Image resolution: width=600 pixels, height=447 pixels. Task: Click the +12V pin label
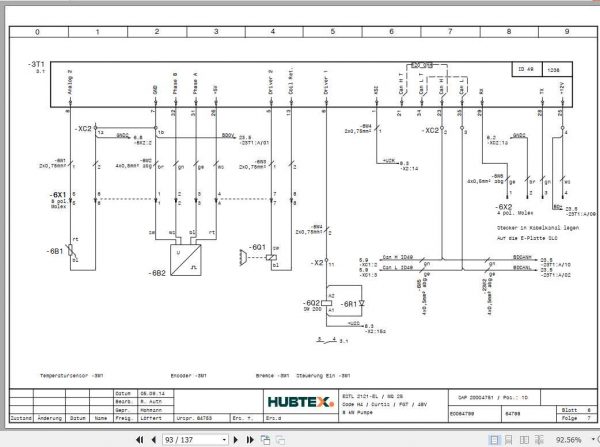tap(562, 87)
